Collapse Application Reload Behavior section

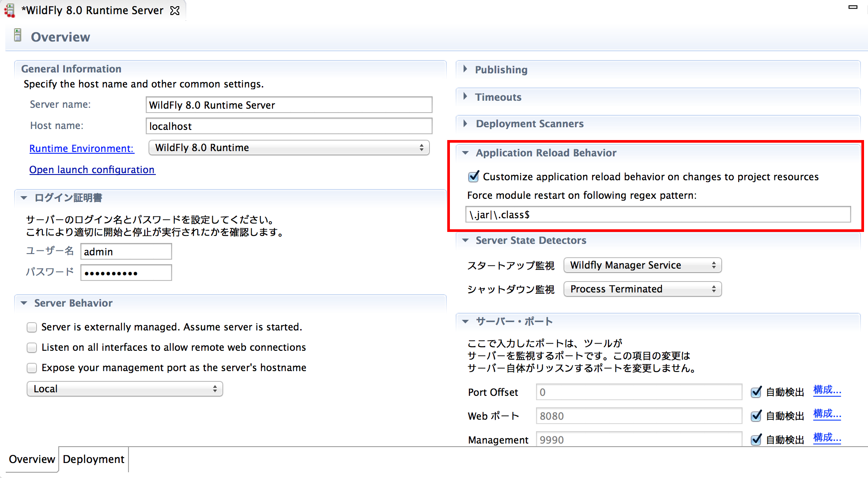(465, 153)
